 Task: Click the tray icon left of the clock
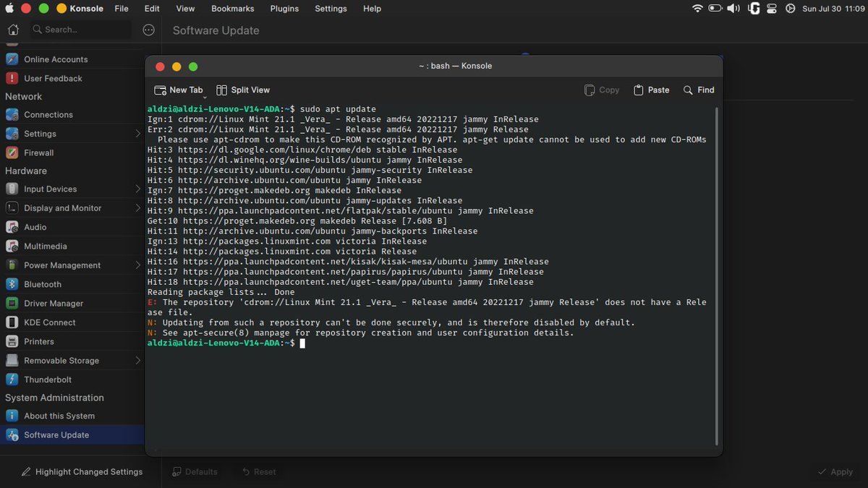(790, 9)
